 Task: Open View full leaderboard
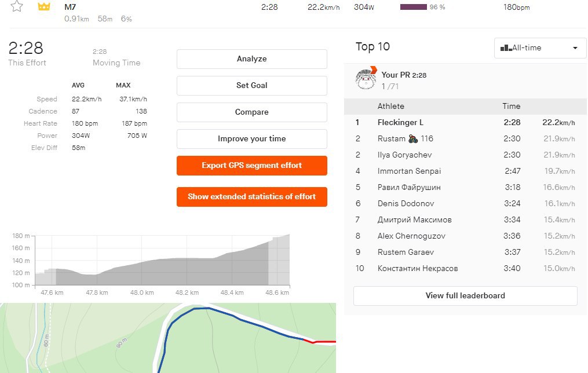[x=465, y=296]
